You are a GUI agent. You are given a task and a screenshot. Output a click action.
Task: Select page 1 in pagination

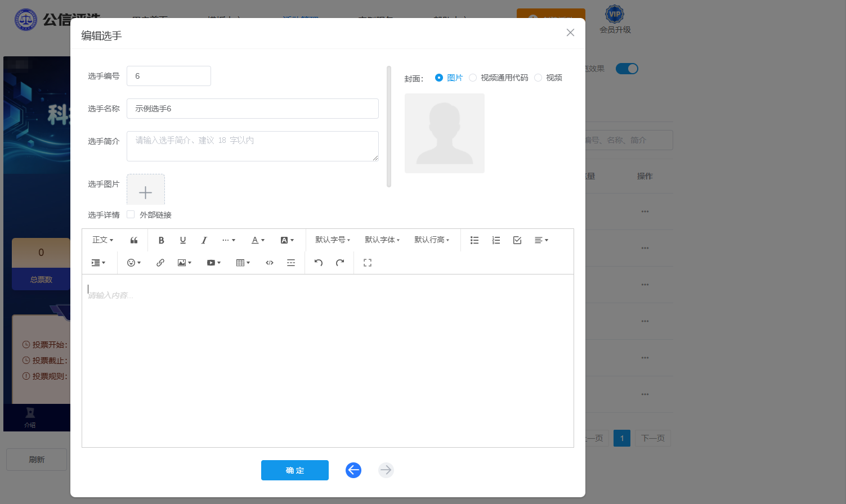622,438
